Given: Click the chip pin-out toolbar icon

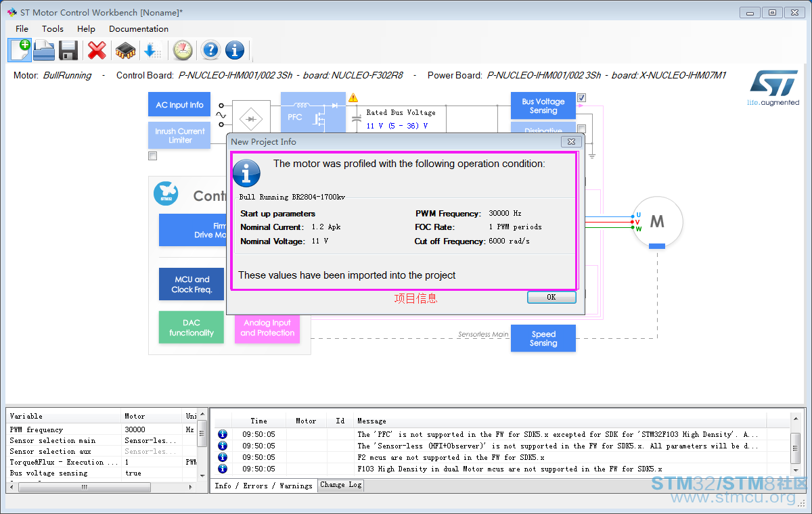Looking at the screenshot, I should (x=125, y=50).
